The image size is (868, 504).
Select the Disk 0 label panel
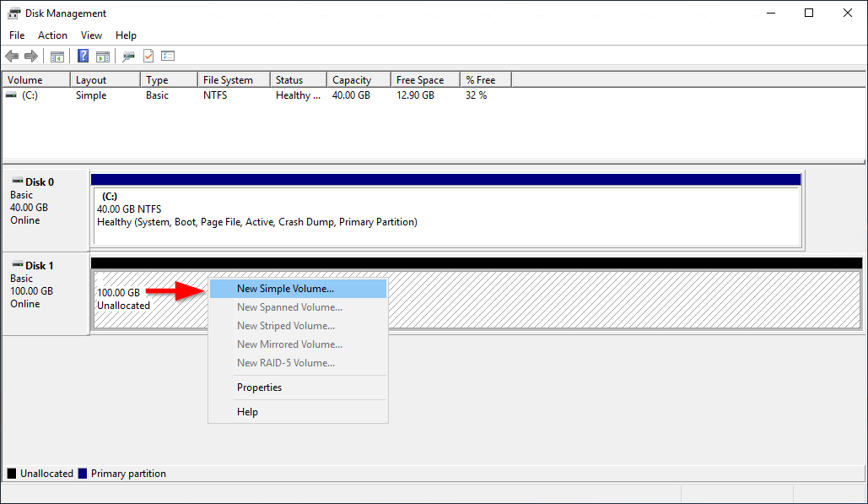[46, 208]
